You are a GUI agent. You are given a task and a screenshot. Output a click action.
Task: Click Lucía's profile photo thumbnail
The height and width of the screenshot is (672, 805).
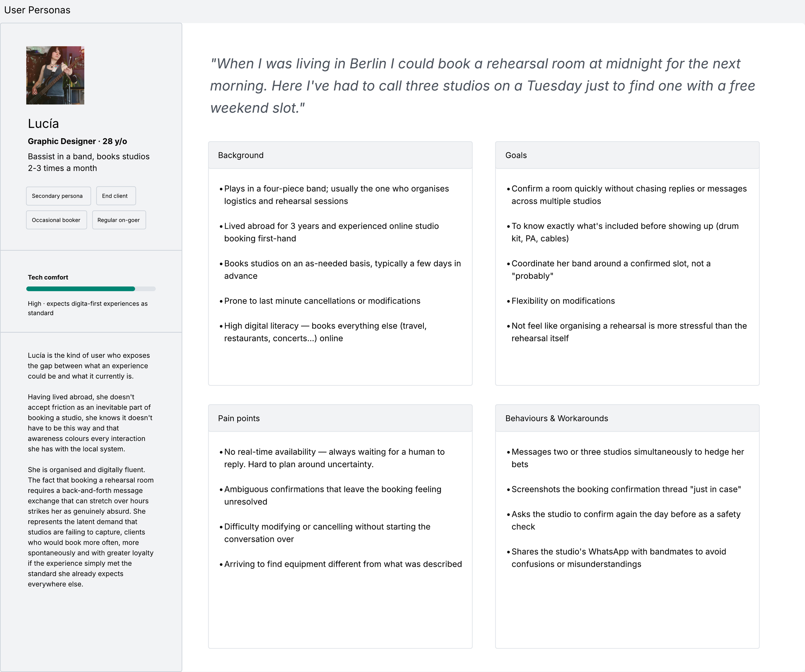tap(55, 75)
